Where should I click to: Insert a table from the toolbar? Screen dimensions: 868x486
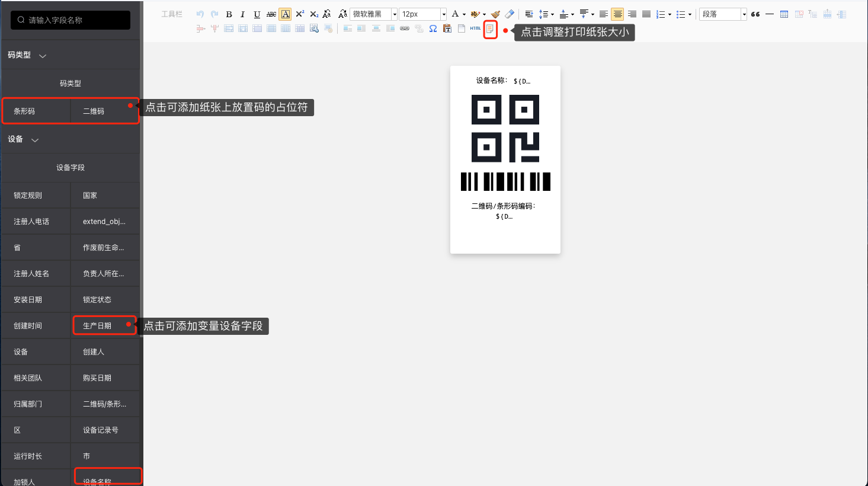coord(784,14)
